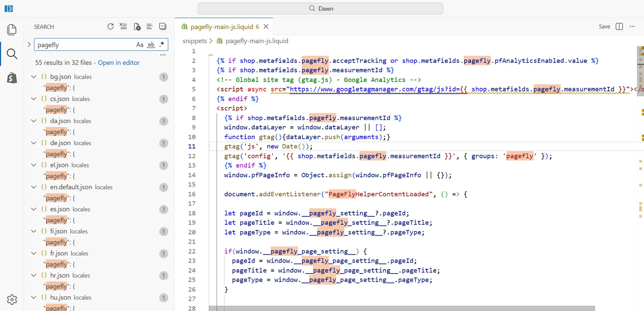The width and height of the screenshot is (644, 311).
Task: Click Shopify icon in the editor tab
Action: point(184,27)
